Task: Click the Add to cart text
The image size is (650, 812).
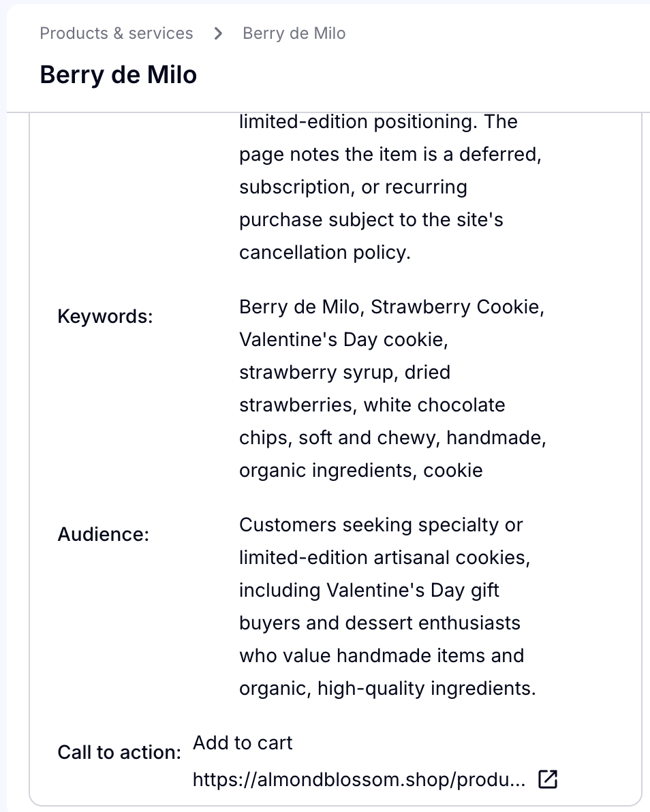Action: click(243, 743)
